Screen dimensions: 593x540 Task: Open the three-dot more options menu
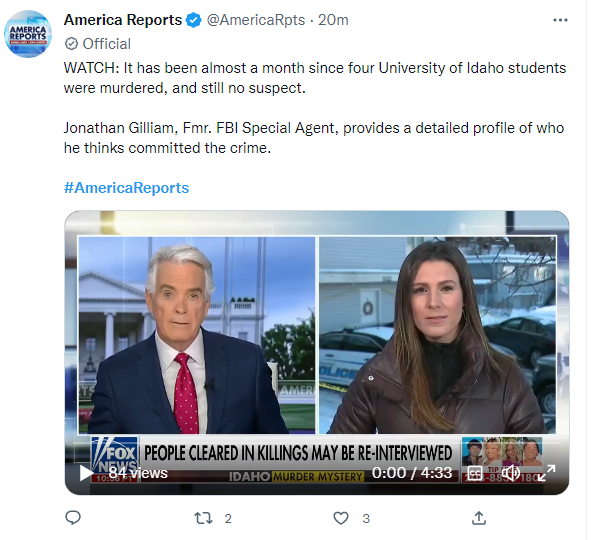tap(560, 20)
